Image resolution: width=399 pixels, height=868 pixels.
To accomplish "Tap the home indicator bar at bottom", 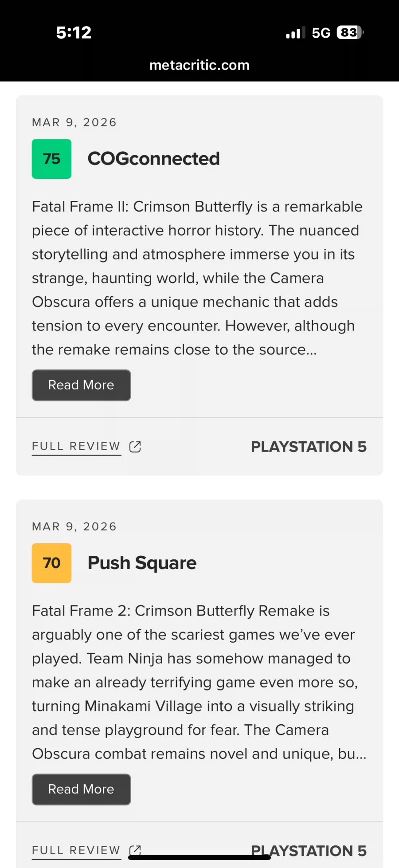I will pyautogui.click(x=199, y=858).
